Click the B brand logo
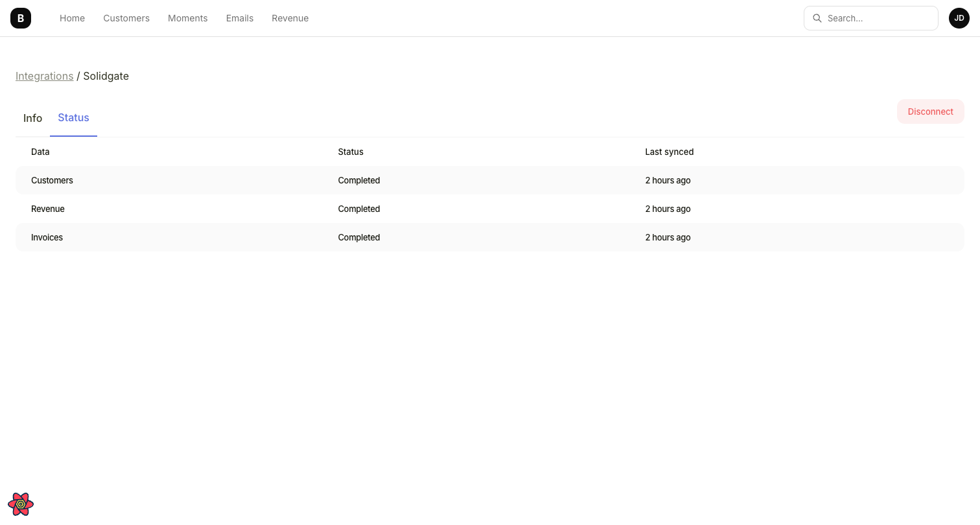Screen dimensions: 980x525 click(x=20, y=17)
